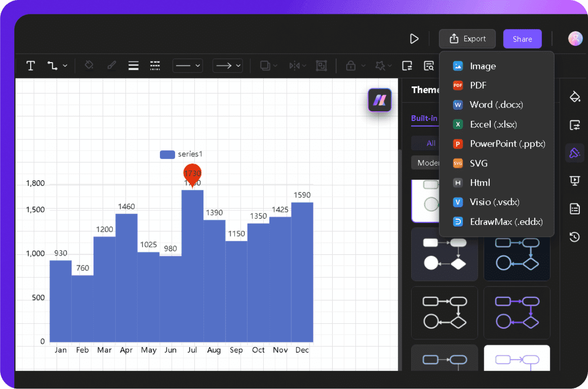This screenshot has height=389, width=588.
Task: Start presentation with the play icon
Action: [x=414, y=39]
